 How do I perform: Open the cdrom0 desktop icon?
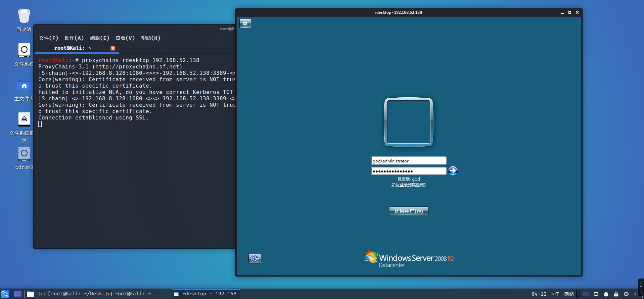pos(24,154)
